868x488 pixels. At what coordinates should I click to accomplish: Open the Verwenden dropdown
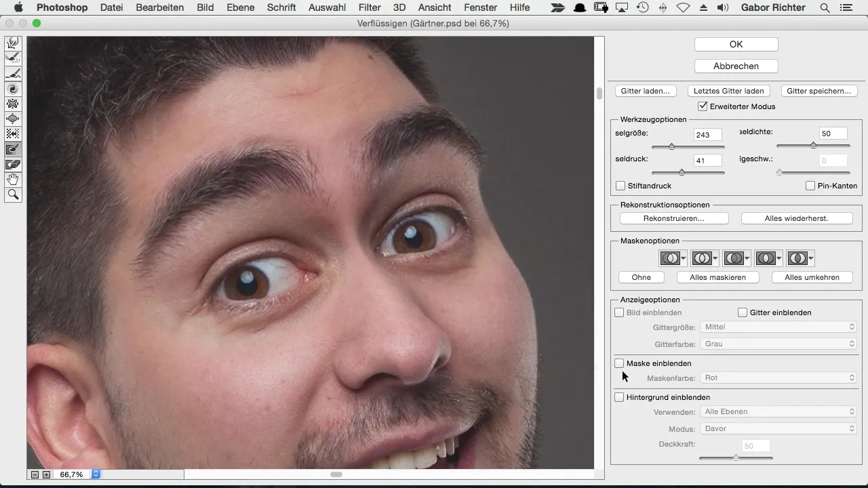(778, 411)
